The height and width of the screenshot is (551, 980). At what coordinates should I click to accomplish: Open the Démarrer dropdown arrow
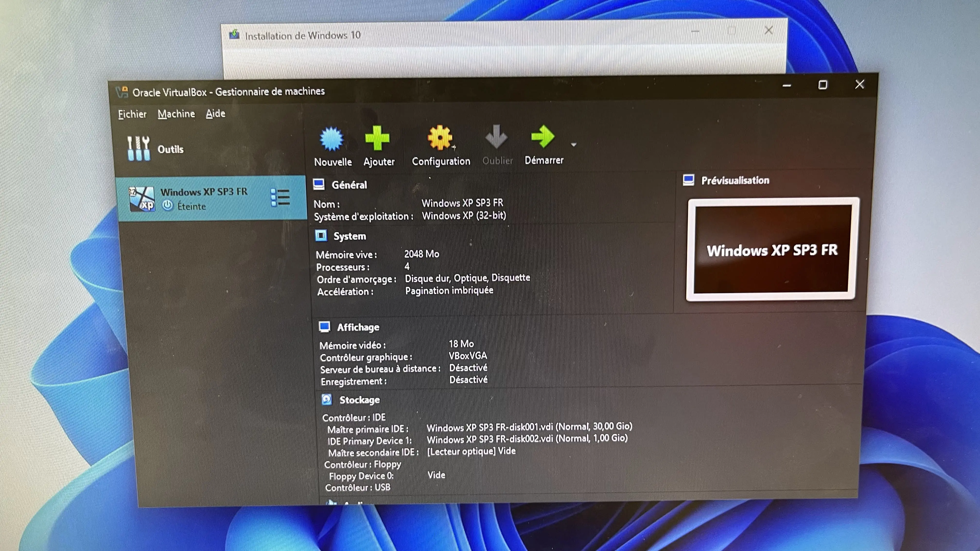[574, 145]
